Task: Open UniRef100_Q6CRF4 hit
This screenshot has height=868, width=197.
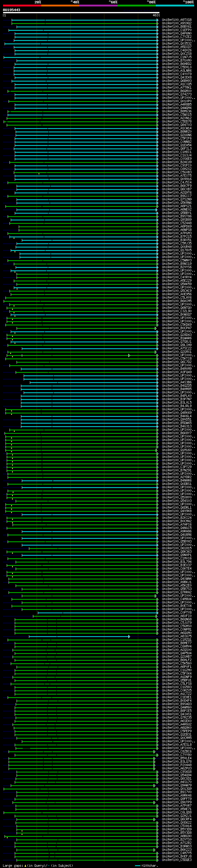Action: point(176,819)
